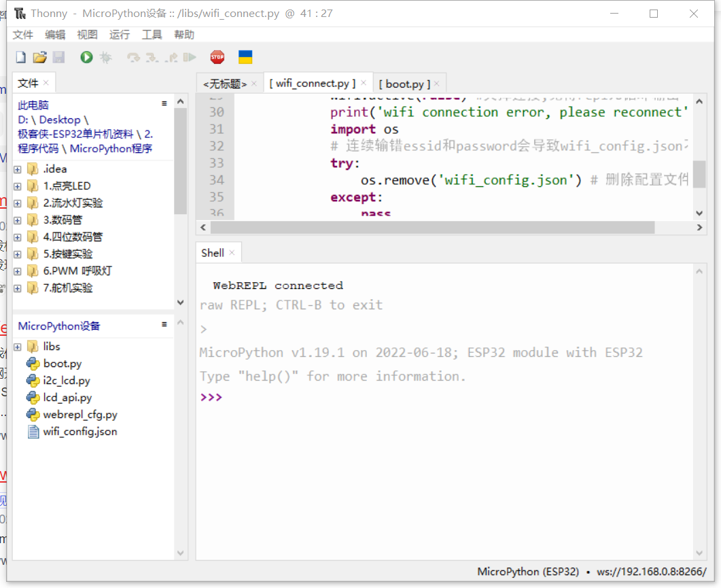Click MicroPython (ESP32) interpreter in status bar
721x588 pixels.
coord(528,572)
